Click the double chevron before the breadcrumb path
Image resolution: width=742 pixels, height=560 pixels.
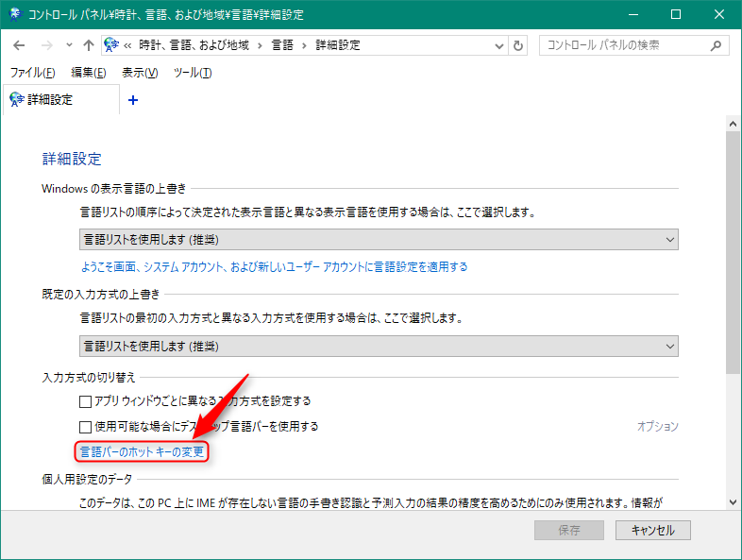pyautogui.click(x=127, y=46)
